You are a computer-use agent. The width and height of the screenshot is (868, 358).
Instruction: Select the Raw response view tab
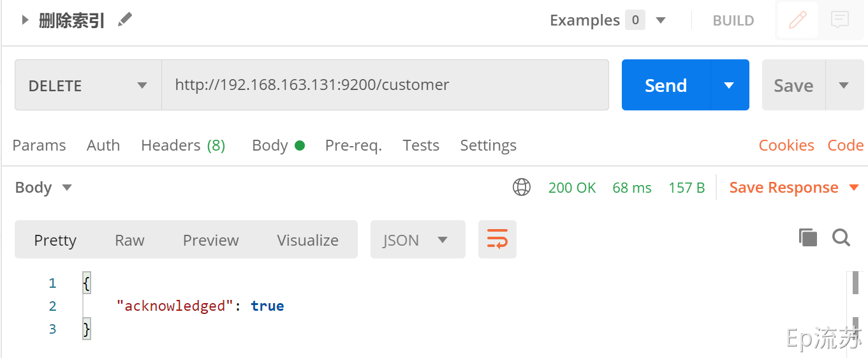click(129, 240)
